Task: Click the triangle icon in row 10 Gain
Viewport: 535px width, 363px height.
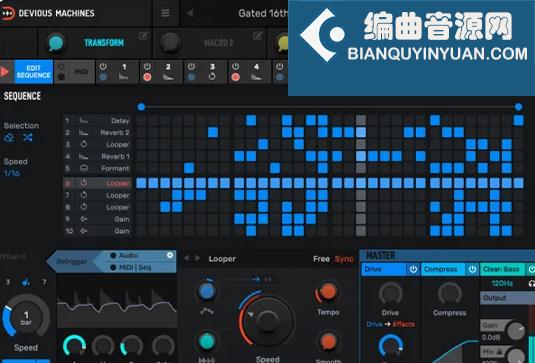Action: click(84, 231)
